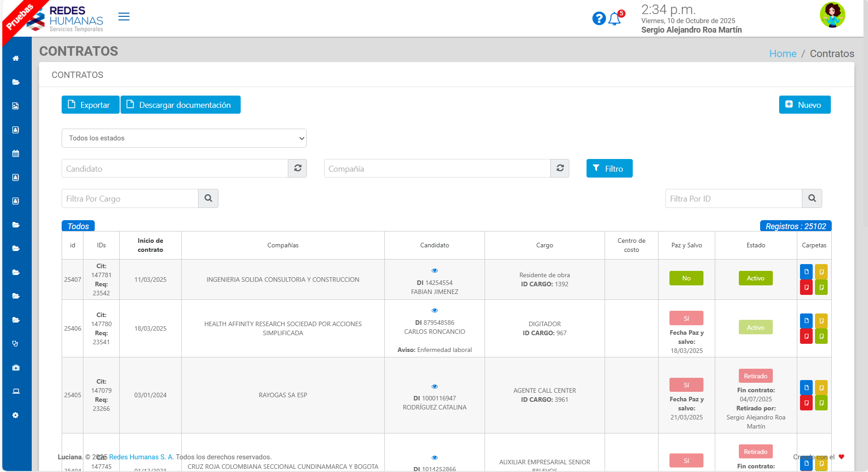Screen dimensions: 868x472
Task: Go to Home in breadcrumb
Action: pyautogui.click(x=782, y=53)
